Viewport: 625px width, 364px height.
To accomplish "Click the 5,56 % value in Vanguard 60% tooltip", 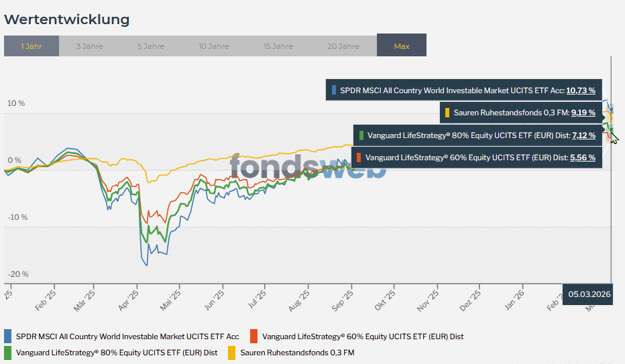I will [x=583, y=158].
